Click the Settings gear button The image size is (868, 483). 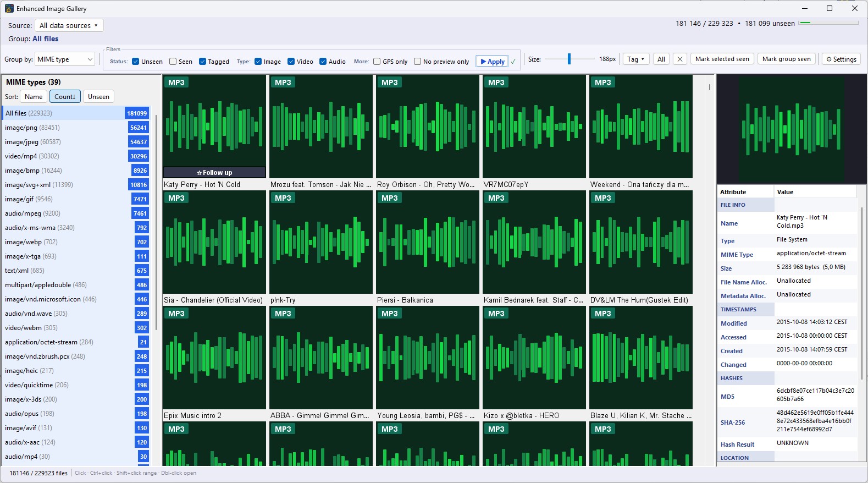pos(841,59)
